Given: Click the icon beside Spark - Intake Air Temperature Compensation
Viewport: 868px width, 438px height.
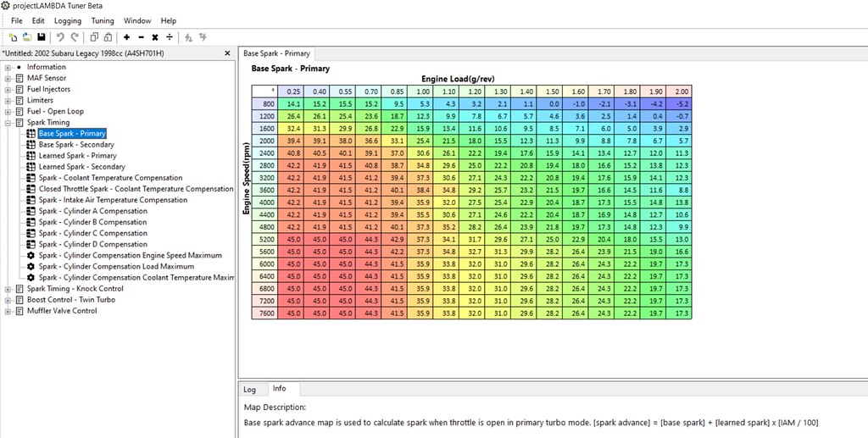Looking at the screenshot, I should click(31, 200).
